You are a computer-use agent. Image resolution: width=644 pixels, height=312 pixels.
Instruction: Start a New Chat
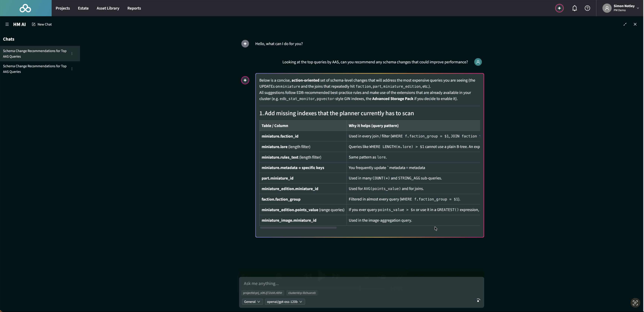[x=42, y=24]
